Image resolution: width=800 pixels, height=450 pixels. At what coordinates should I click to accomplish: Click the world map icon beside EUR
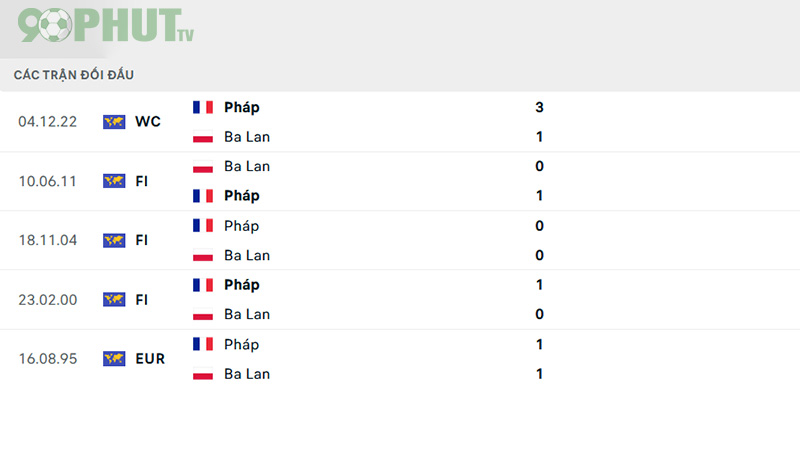pyautogui.click(x=114, y=359)
